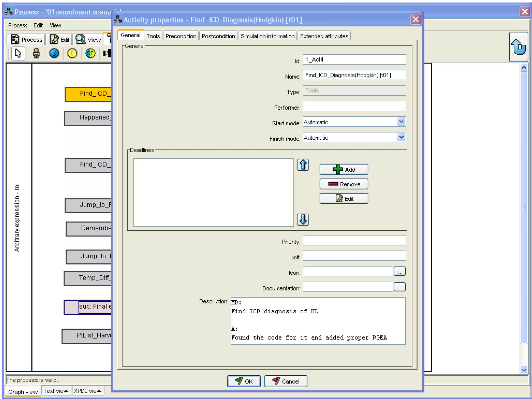Click into the Performer input field
This screenshot has height=399, width=532.
[354, 106]
